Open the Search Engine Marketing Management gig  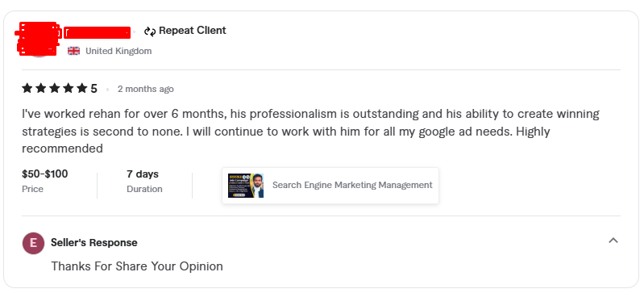[330, 185]
